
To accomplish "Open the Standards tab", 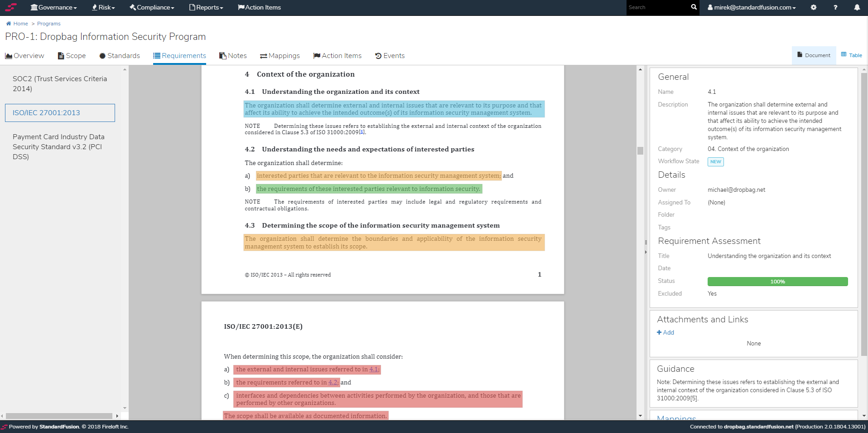I will click(120, 56).
